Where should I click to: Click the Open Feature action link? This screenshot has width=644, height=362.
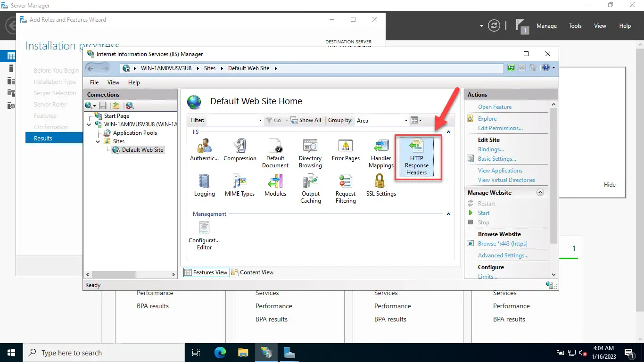click(x=495, y=107)
